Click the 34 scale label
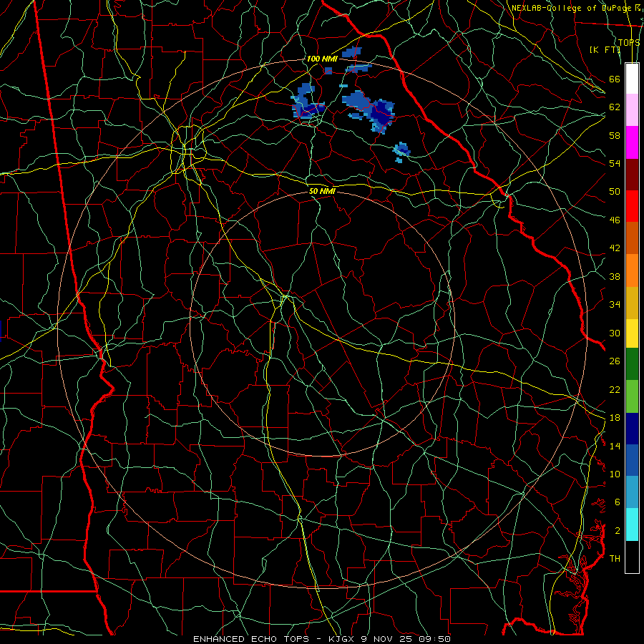644x644 pixels. [x=615, y=305]
